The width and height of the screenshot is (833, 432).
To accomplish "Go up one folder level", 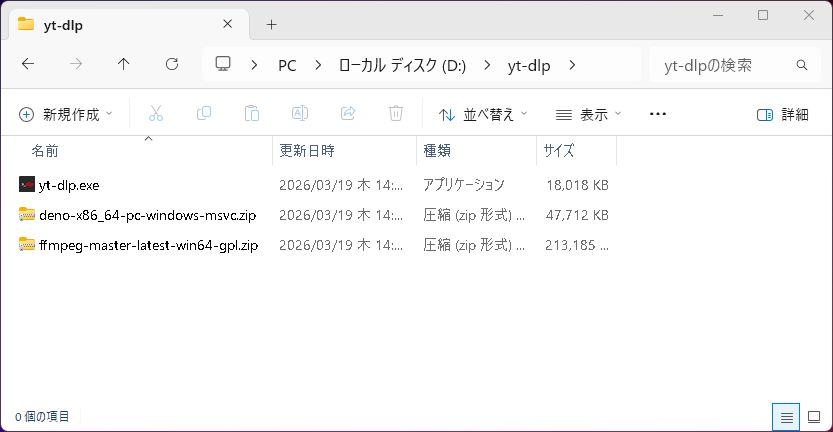I will (x=123, y=64).
